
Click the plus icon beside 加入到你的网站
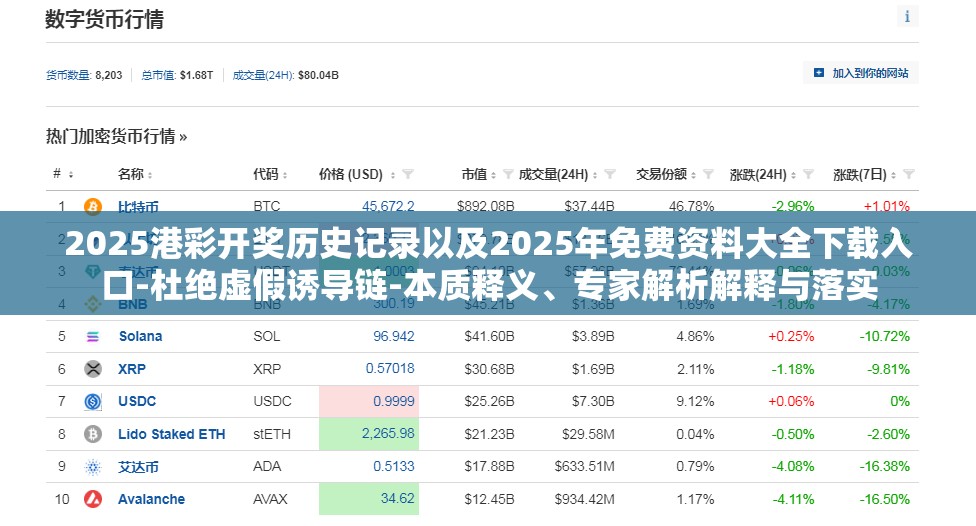(819, 73)
